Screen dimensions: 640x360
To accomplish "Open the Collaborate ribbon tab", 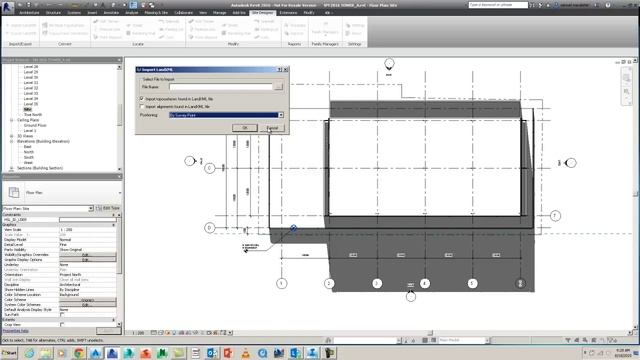I will [184, 13].
